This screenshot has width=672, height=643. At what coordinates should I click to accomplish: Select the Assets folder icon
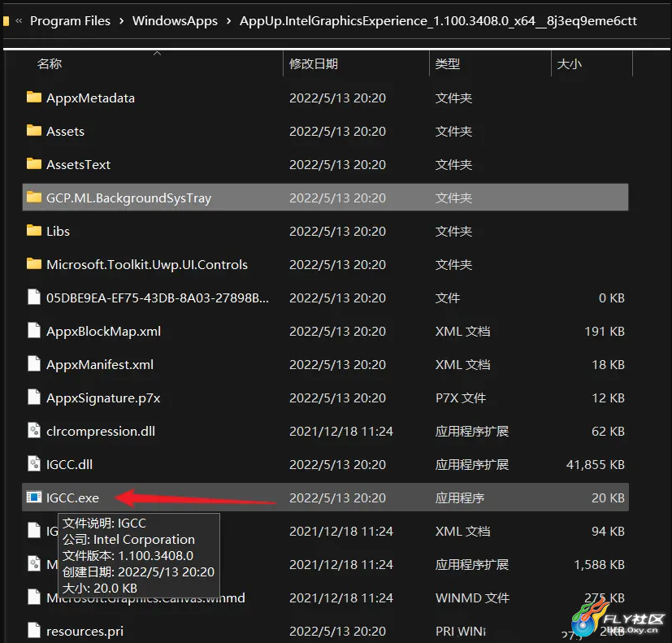click(x=34, y=131)
